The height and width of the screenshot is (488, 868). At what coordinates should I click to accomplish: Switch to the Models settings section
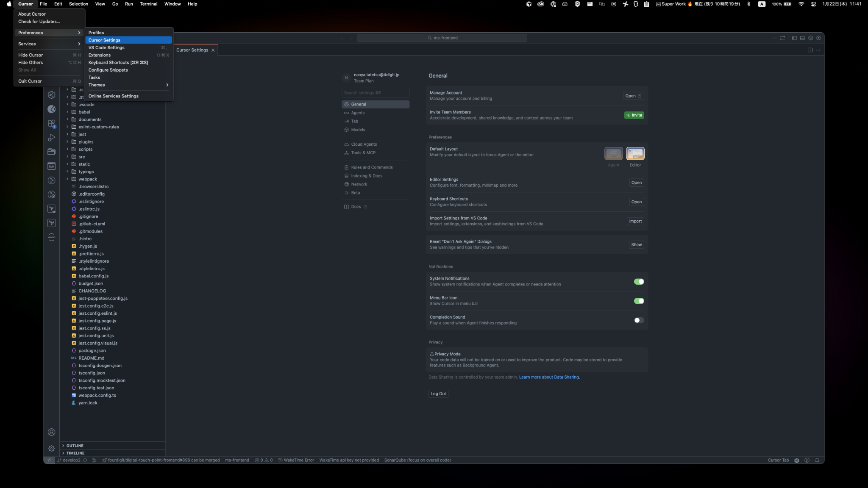[x=376, y=130]
